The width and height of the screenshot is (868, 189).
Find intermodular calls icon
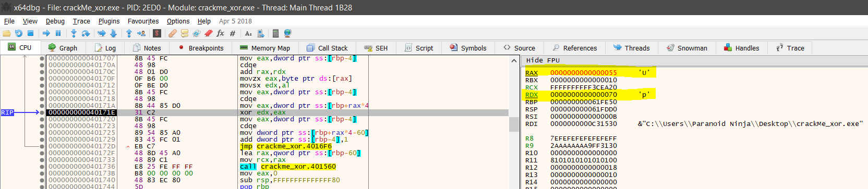[x=261, y=33]
